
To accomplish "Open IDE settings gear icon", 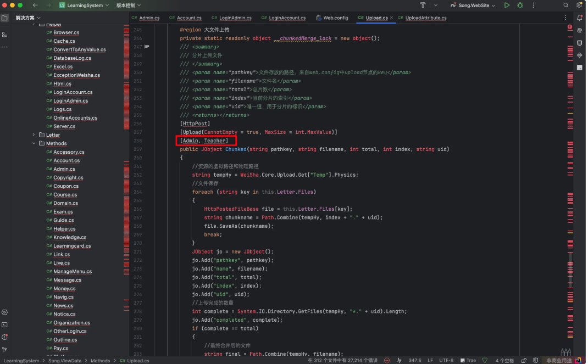I will click(579, 5).
